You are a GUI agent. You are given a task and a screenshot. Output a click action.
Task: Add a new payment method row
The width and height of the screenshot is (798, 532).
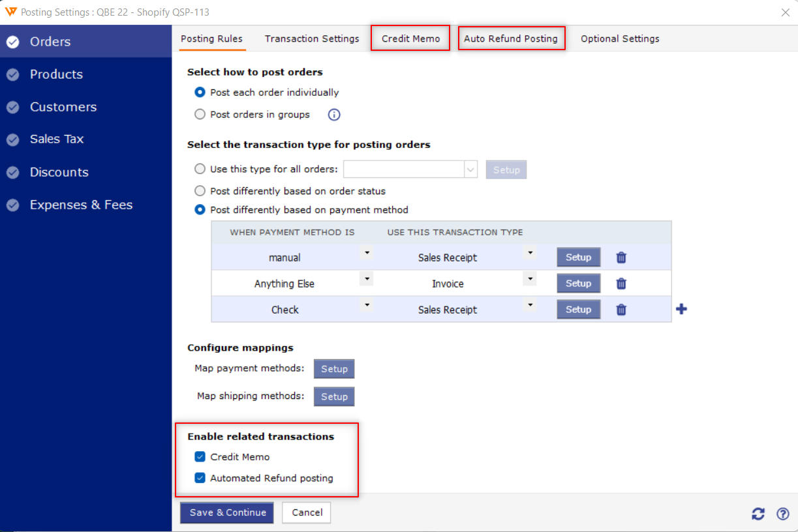[681, 309]
